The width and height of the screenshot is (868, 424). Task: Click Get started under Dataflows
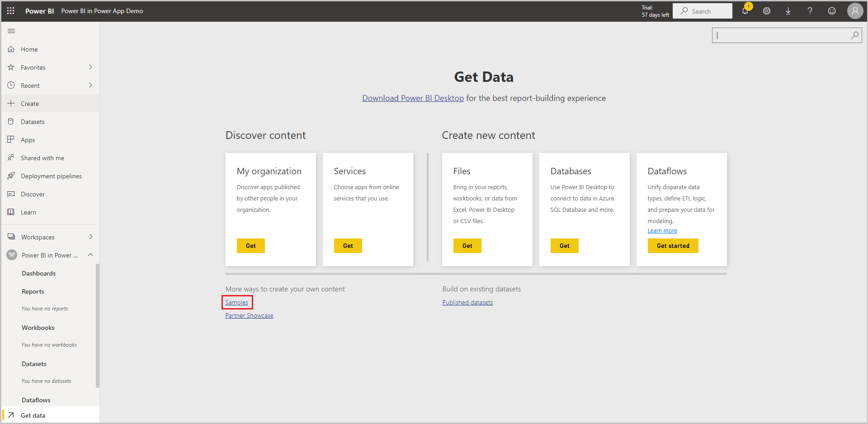pos(673,245)
